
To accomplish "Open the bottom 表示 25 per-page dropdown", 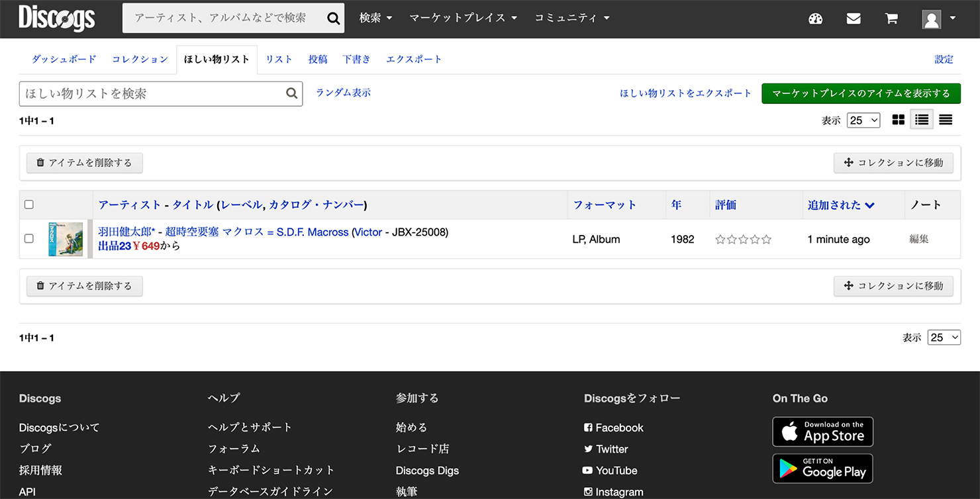I will click(944, 338).
